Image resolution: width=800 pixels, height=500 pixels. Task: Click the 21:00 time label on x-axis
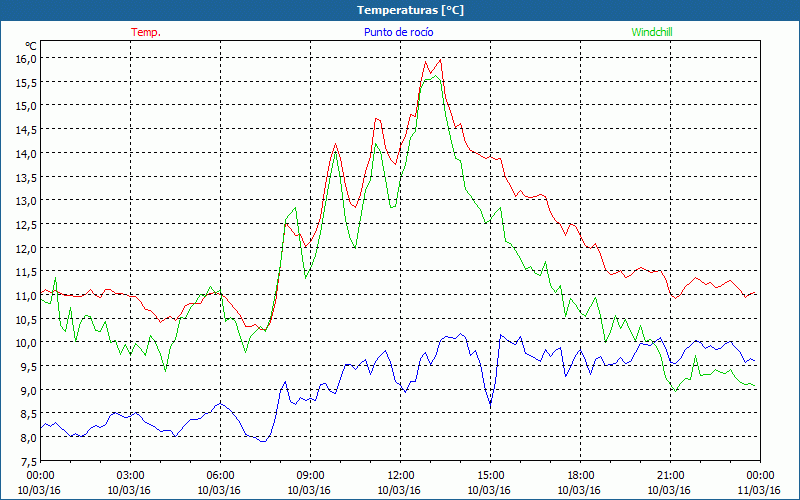tap(670, 475)
